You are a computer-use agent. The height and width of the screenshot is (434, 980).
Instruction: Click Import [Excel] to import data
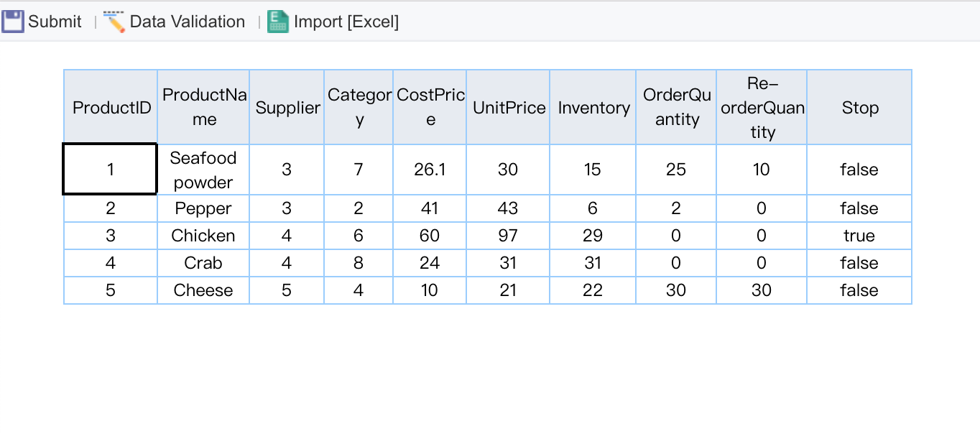click(346, 21)
